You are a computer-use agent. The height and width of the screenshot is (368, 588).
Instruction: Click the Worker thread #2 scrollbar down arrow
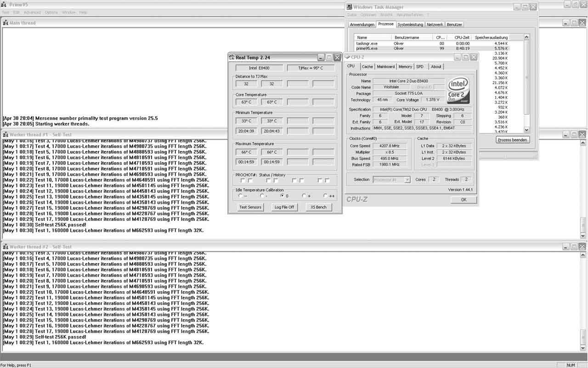point(583,348)
